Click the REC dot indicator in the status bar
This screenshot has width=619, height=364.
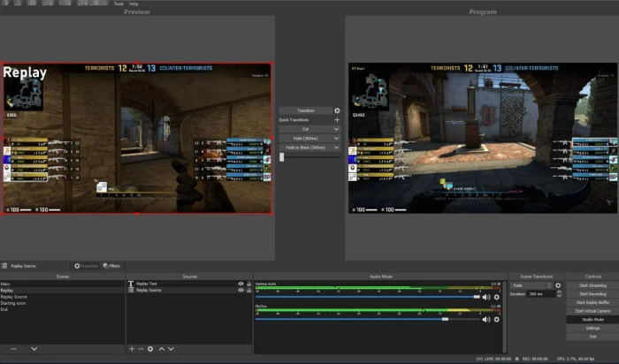(516, 359)
